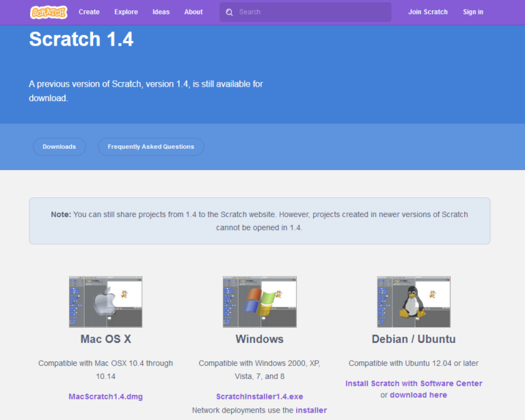Open the network deployment installer link
Screen dimensions: 525x420
[311, 410]
